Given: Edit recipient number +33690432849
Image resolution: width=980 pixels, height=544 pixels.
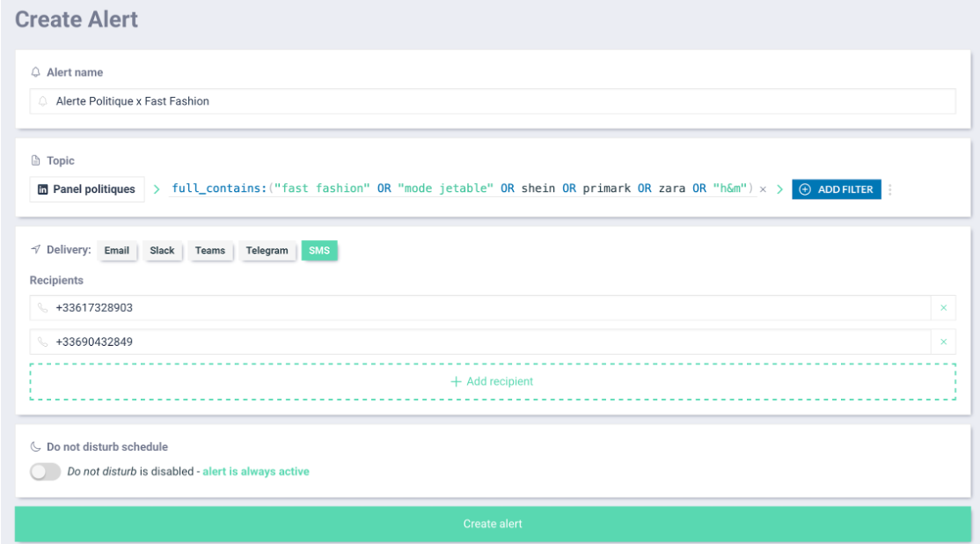Looking at the screenshot, I should (480, 342).
